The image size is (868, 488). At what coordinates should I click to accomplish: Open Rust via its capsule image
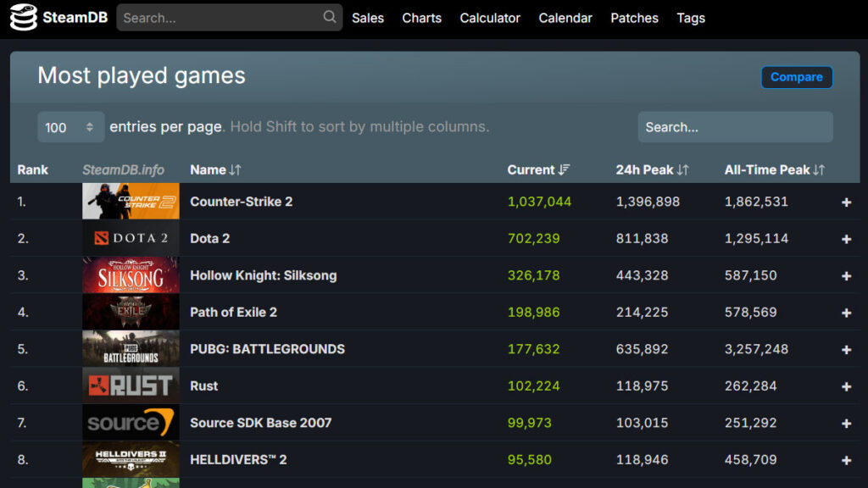(130, 385)
